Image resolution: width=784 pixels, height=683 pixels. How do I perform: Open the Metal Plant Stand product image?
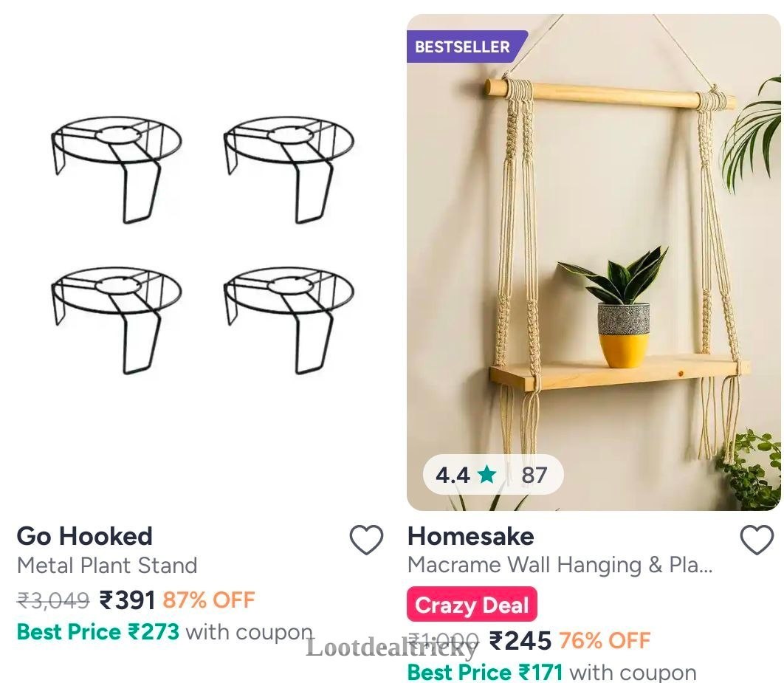(202, 245)
